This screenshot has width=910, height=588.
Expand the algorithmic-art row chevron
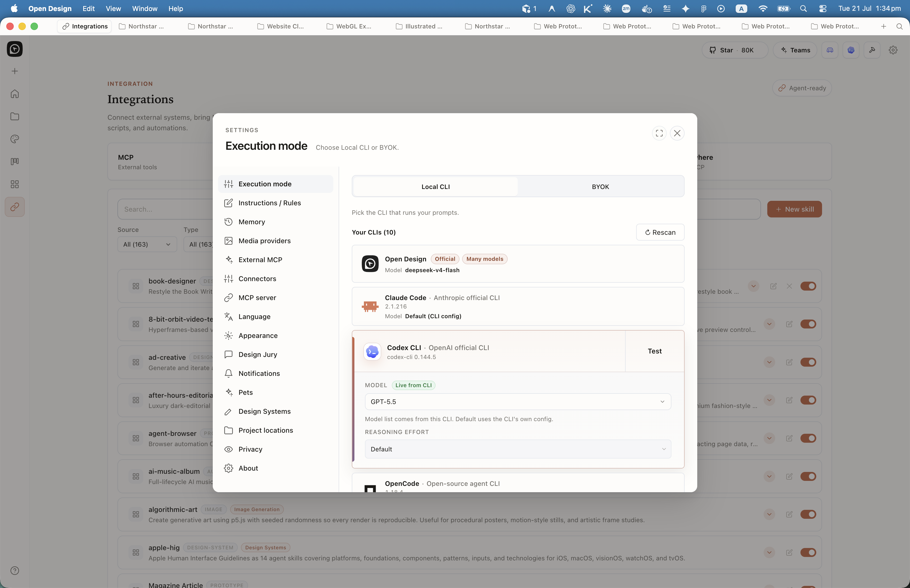pos(769,514)
